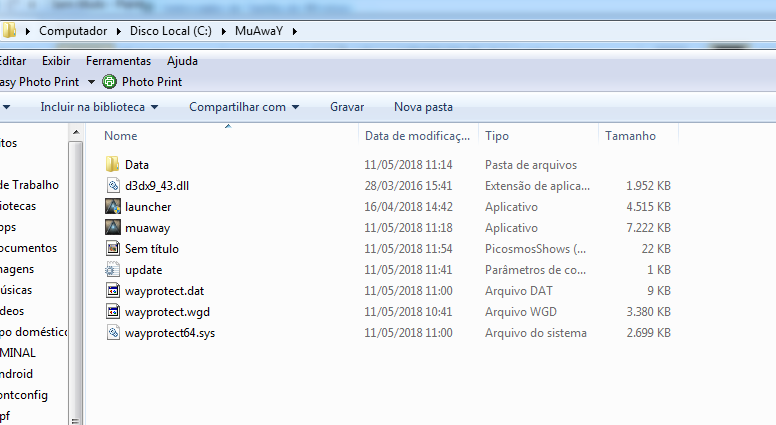The width and height of the screenshot is (776, 425).
Task: Expand the Compartilhar com dropdown
Action: click(243, 107)
